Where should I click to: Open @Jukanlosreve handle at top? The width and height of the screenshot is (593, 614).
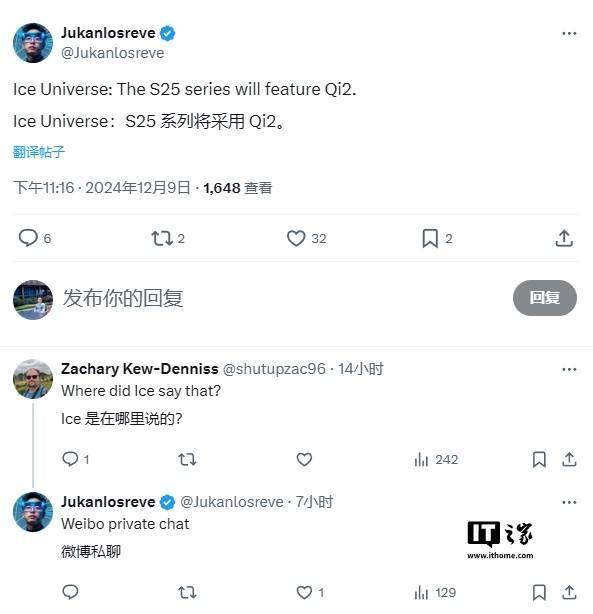112,52
